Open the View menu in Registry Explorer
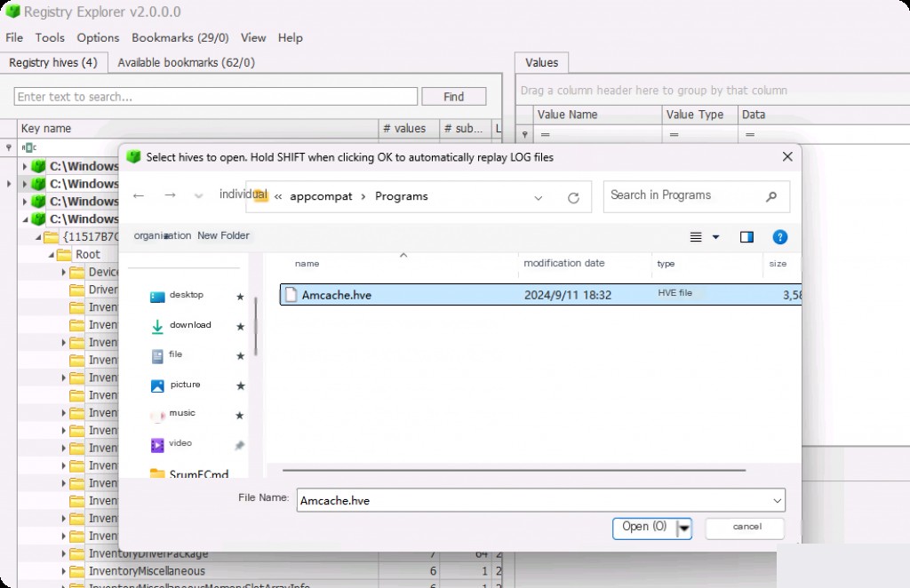Image resolution: width=910 pixels, height=588 pixels. pyautogui.click(x=253, y=37)
